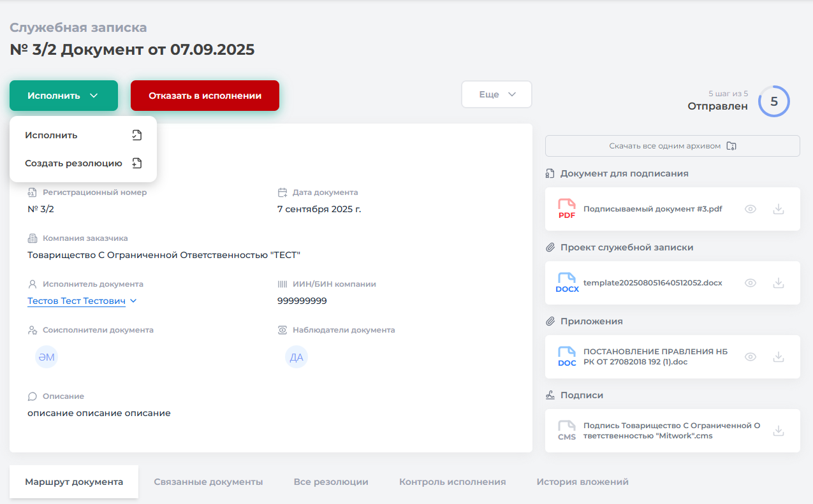Click the step 5 circular progress indicator
Screen dimensions: 813x504
click(773, 101)
